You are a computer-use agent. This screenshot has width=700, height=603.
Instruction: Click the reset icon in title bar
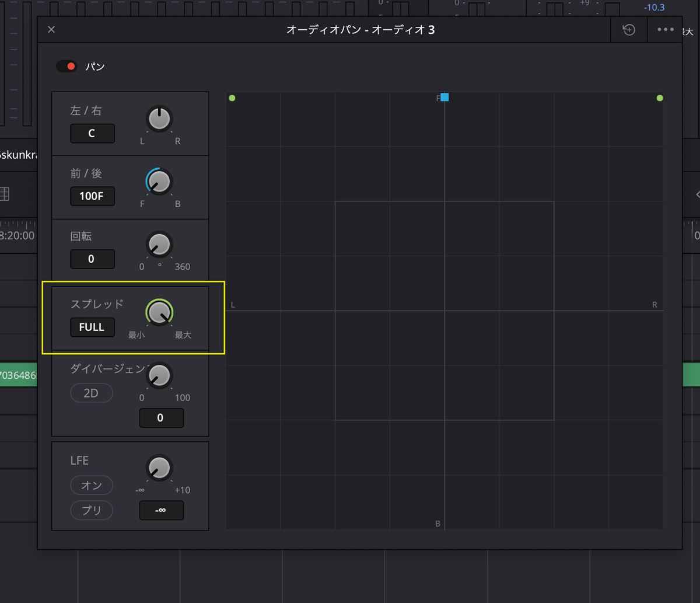coord(629,30)
